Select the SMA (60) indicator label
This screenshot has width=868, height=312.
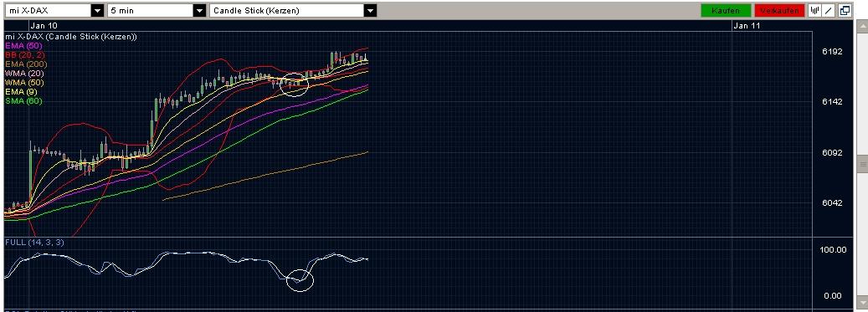[x=23, y=101]
